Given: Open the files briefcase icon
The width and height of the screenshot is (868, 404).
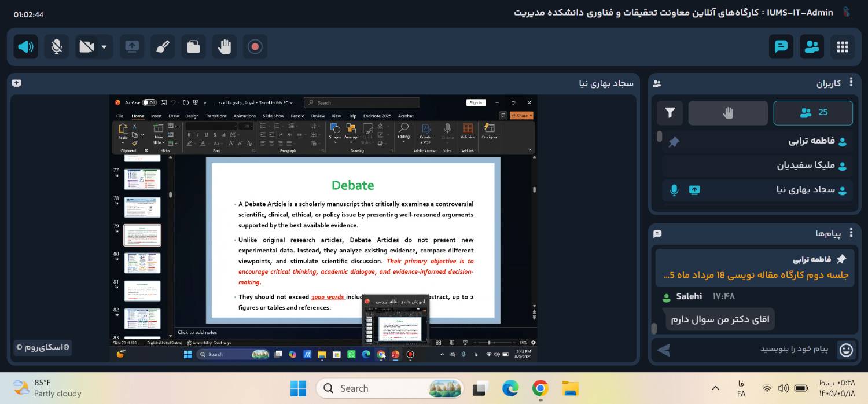Looking at the screenshot, I should coord(193,47).
